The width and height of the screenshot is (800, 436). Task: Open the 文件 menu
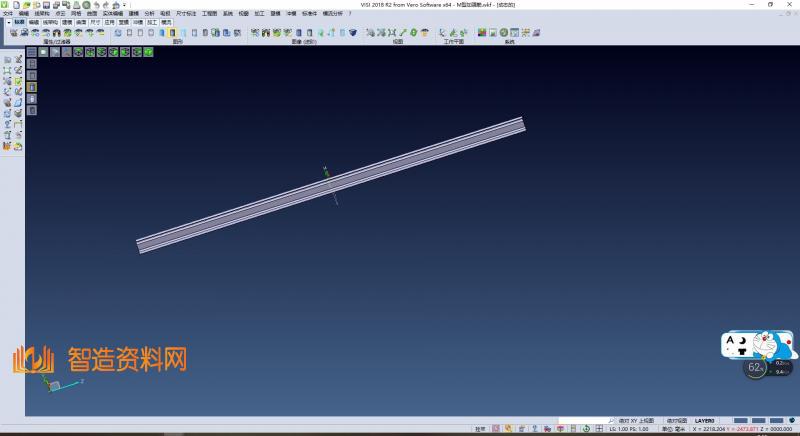(7, 13)
